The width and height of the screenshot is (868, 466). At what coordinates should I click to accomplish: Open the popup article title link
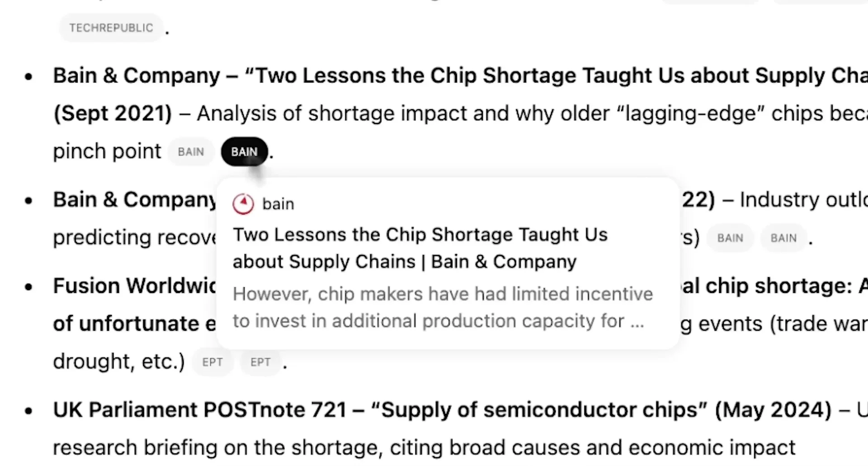coord(420,248)
